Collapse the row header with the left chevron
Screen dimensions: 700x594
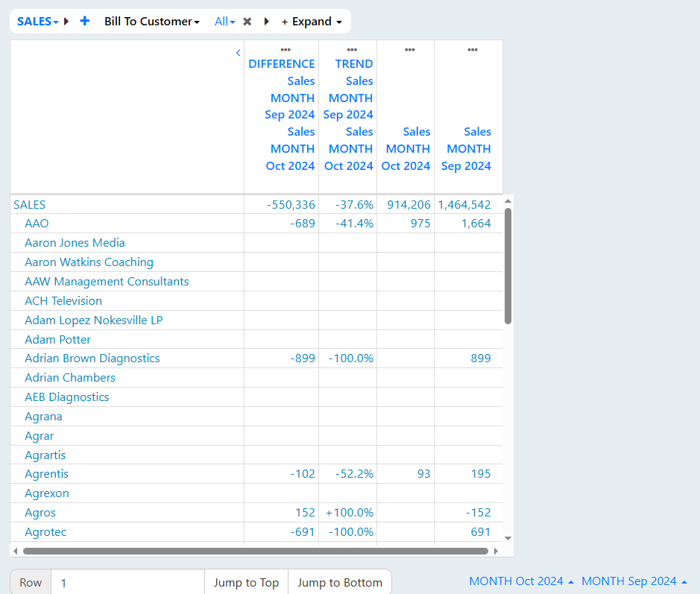point(239,53)
